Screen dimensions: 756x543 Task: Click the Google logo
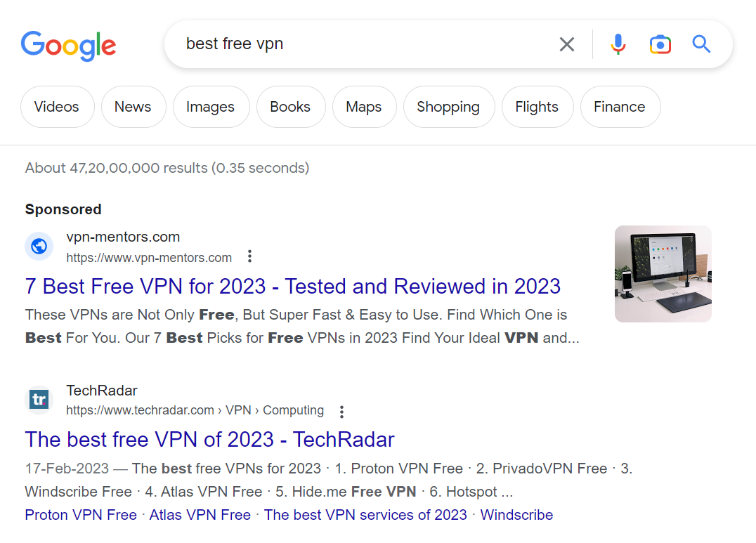point(68,46)
